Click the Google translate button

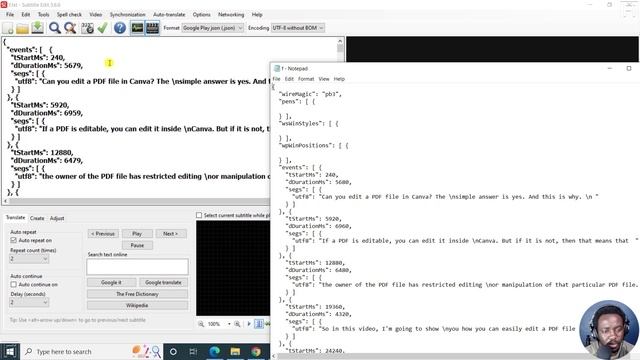click(163, 282)
